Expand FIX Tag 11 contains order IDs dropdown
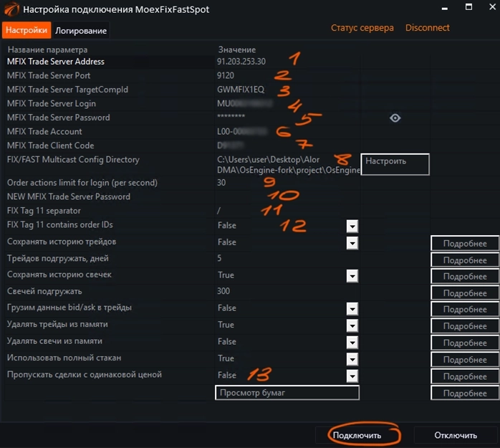The width and height of the screenshot is (500, 448). tap(352, 226)
